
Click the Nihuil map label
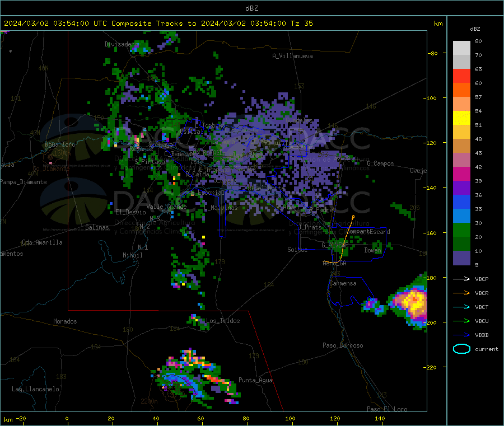[132, 255]
